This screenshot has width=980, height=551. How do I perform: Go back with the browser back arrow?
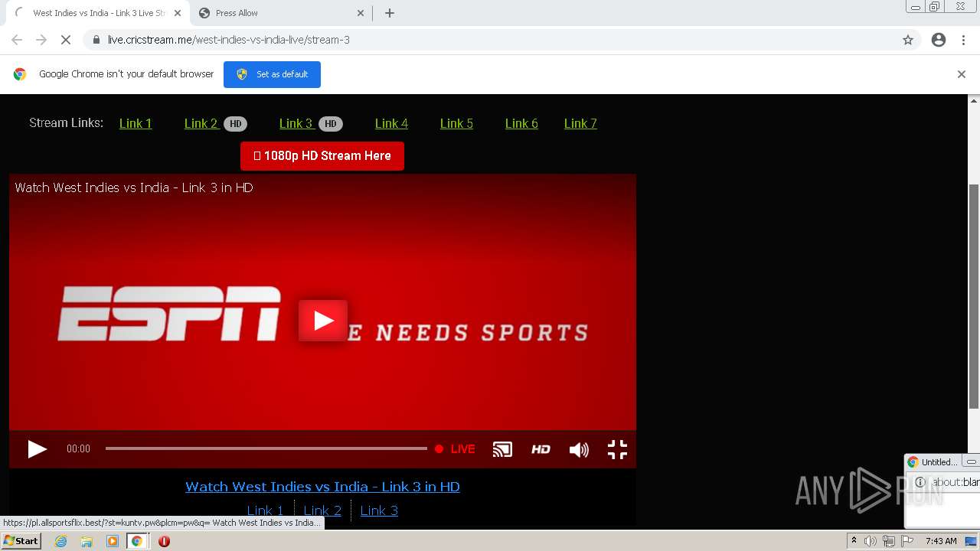pos(17,40)
